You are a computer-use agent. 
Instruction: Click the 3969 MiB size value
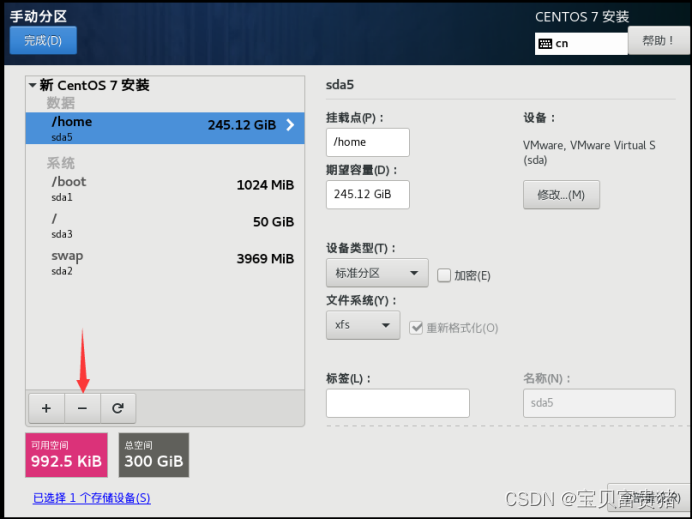click(265, 259)
